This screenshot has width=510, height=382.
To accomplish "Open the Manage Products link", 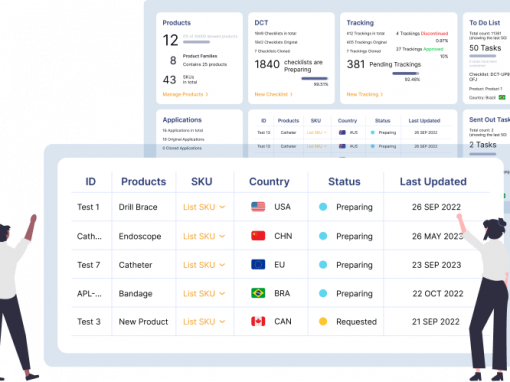I will [185, 94].
